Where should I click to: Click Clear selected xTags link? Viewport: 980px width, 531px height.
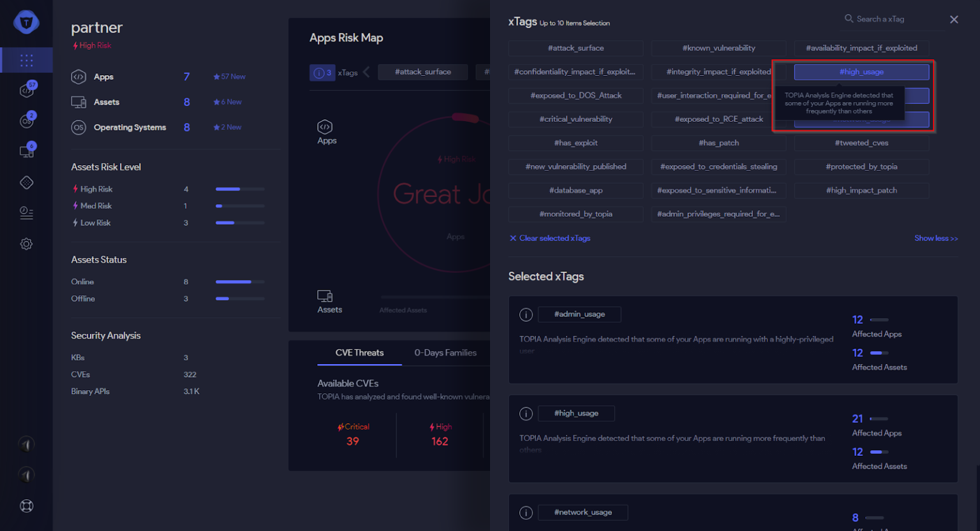(550, 238)
